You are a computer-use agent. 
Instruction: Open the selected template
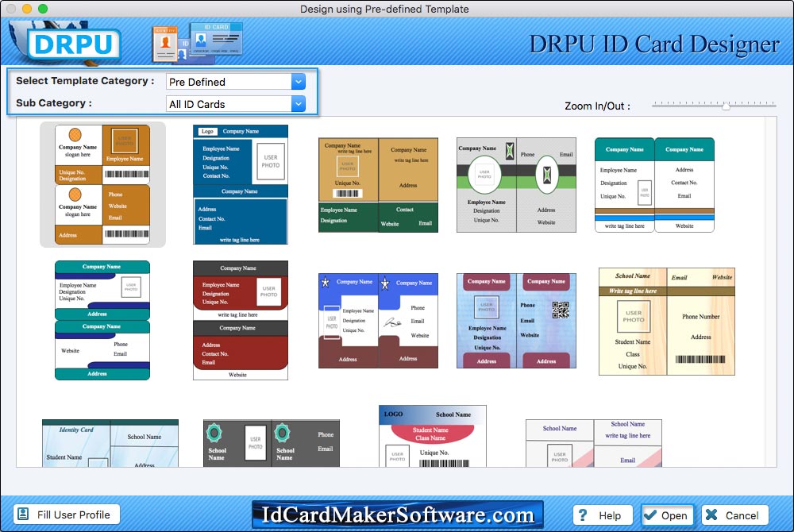pos(667,515)
